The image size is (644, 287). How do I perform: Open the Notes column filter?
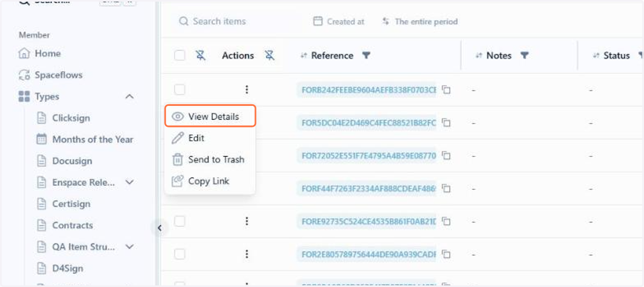pos(525,55)
